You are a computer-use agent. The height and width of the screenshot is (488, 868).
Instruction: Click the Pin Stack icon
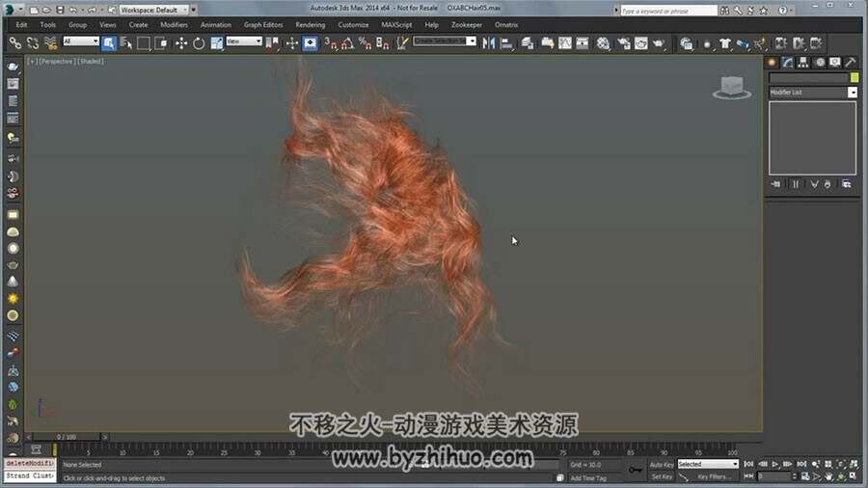coord(775,184)
